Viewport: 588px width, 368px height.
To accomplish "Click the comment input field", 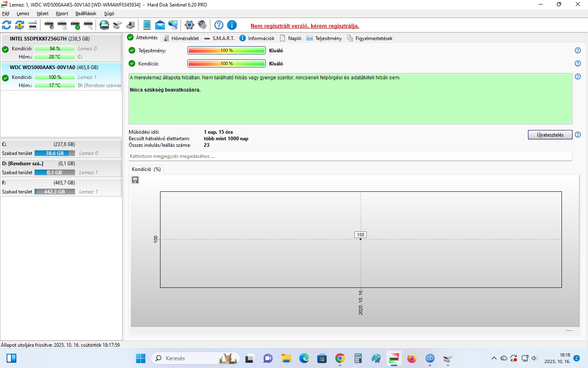I will (x=350, y=156).
